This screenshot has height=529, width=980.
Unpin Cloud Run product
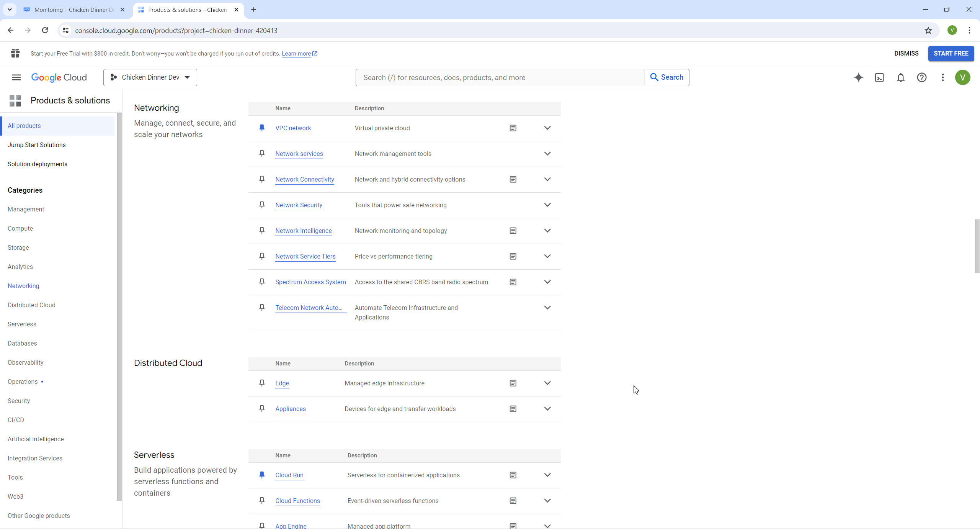tap(262, 475)
